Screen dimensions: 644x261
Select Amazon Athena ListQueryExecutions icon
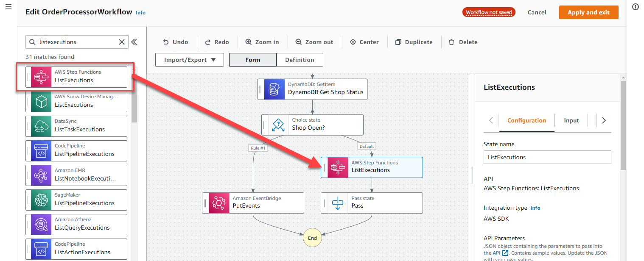click(41, 225)
